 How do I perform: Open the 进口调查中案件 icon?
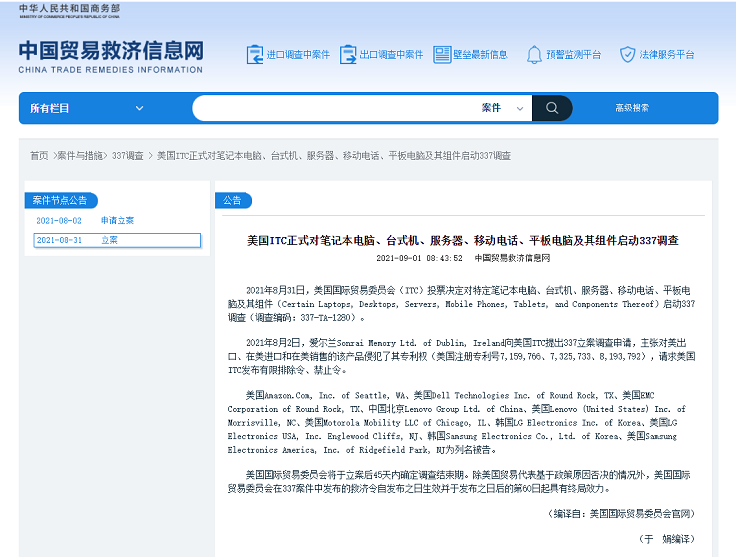[255, 54]
